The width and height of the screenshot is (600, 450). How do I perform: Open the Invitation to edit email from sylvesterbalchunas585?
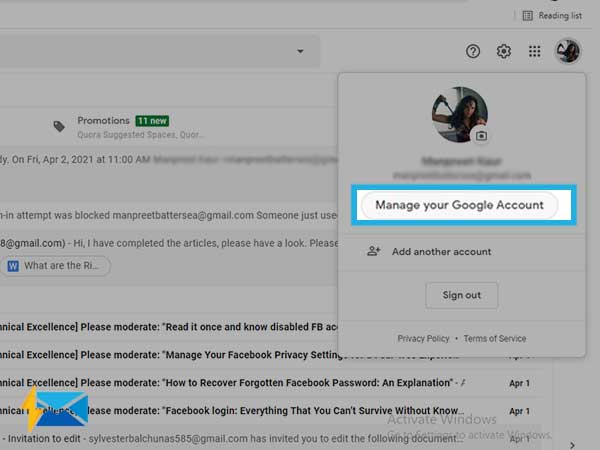[x=272, y=439]
